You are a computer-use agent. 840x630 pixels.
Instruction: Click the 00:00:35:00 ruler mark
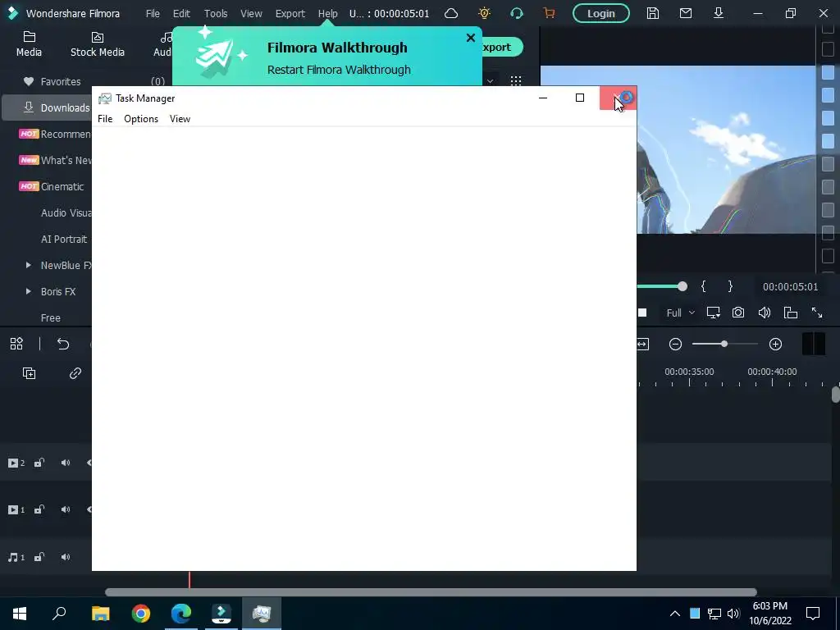coord(689,372)
